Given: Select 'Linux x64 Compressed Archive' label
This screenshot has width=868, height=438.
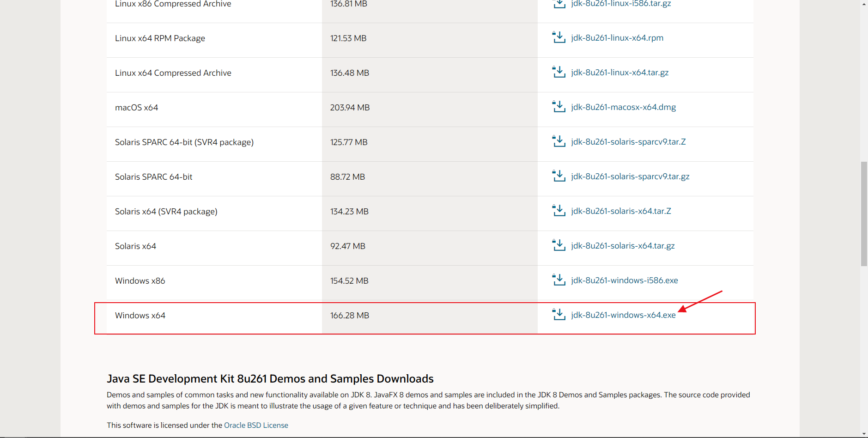Looking at the screenshot, I should tap(173, 73).
